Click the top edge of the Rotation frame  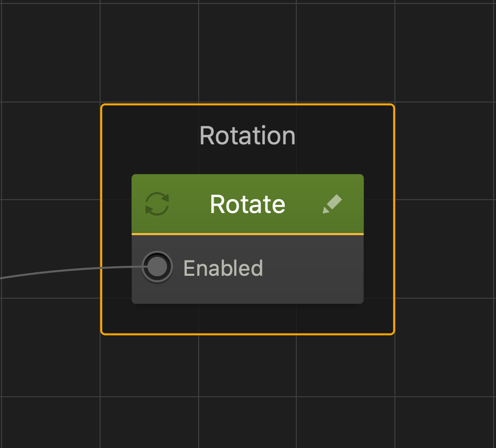click(x=248, y=105)
